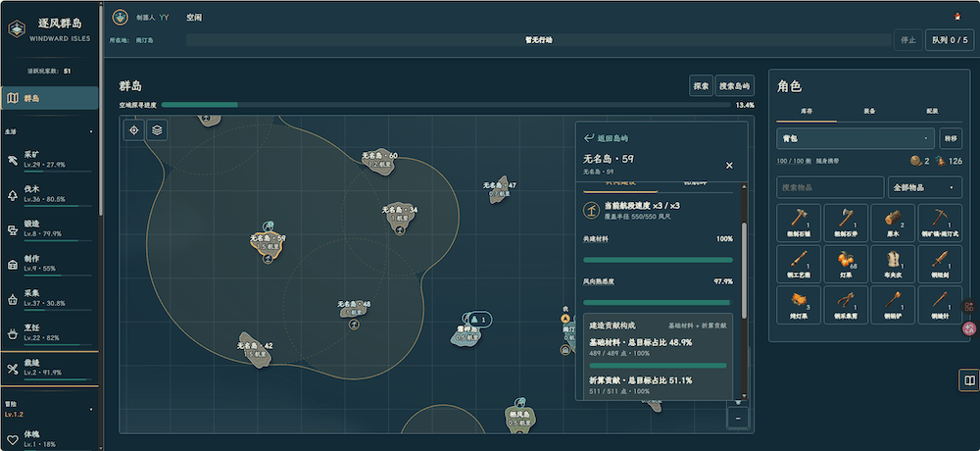This screenshot has width=980, height=451.
Task: Open the book icon at right edge
Action: (x=969, y=380)
